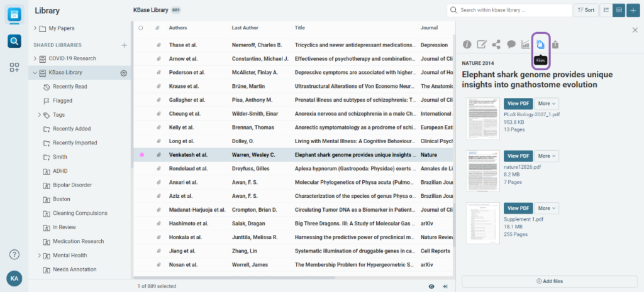644x292 pixels.
Task: Open the search icon in left sidebar
Action: pos(14,41)
